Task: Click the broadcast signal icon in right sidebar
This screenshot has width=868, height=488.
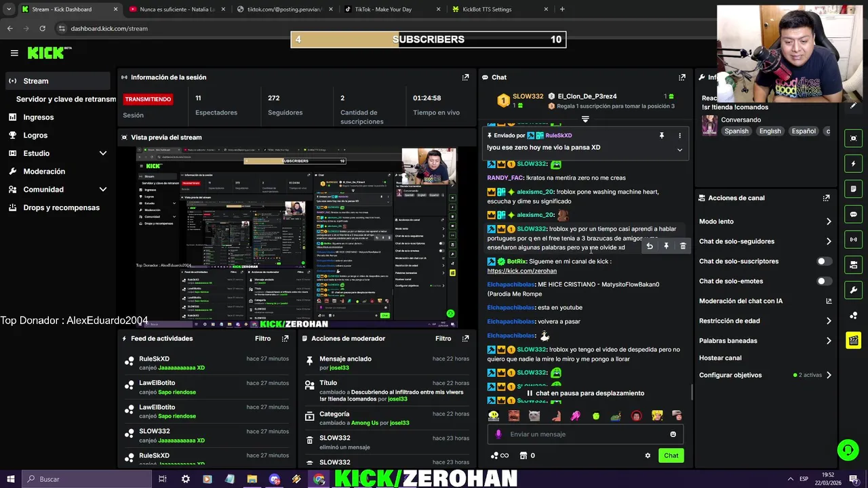Action: click(853, 239)
